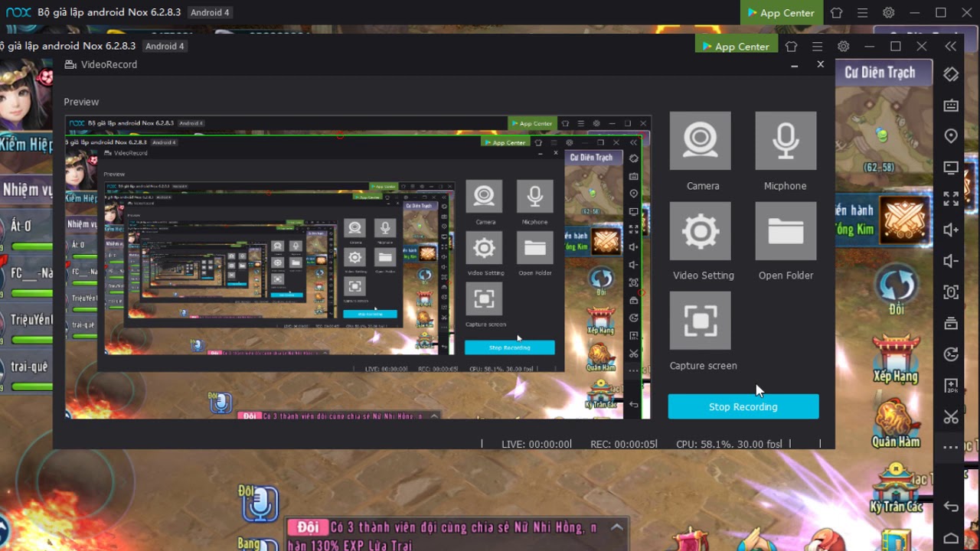The height and width of the screenshot is (551, 980).
Task: Open settings gear in outer title bar
Action: click(x=888, y=12)
